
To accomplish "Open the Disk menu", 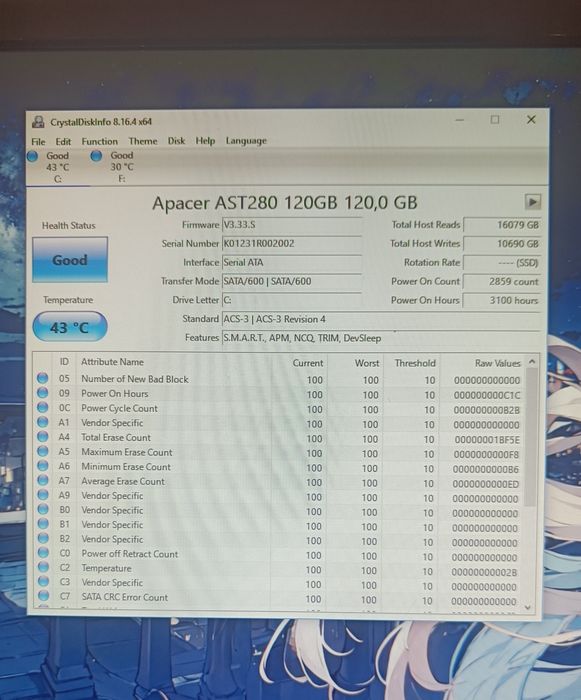I will 176,141.
